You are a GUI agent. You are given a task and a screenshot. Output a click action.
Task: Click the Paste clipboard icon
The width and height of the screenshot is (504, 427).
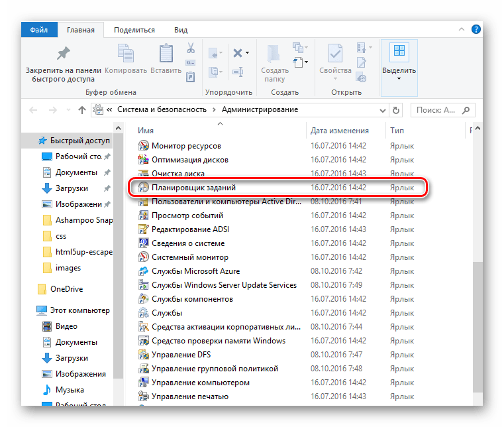(166, 53)
